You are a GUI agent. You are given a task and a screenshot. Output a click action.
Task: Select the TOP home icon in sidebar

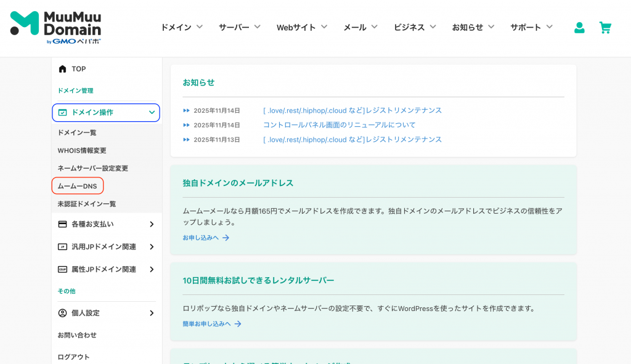(62, 68)
